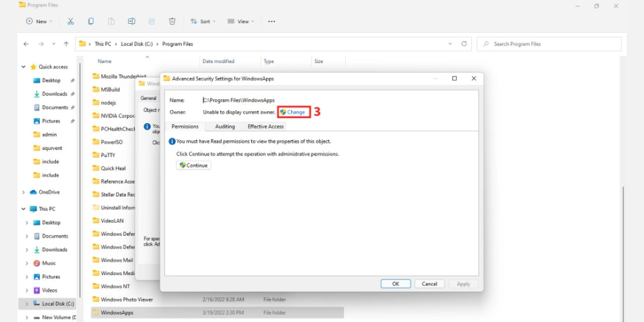
Task: Click This PC in address breadcrumb
Action: 102,44
